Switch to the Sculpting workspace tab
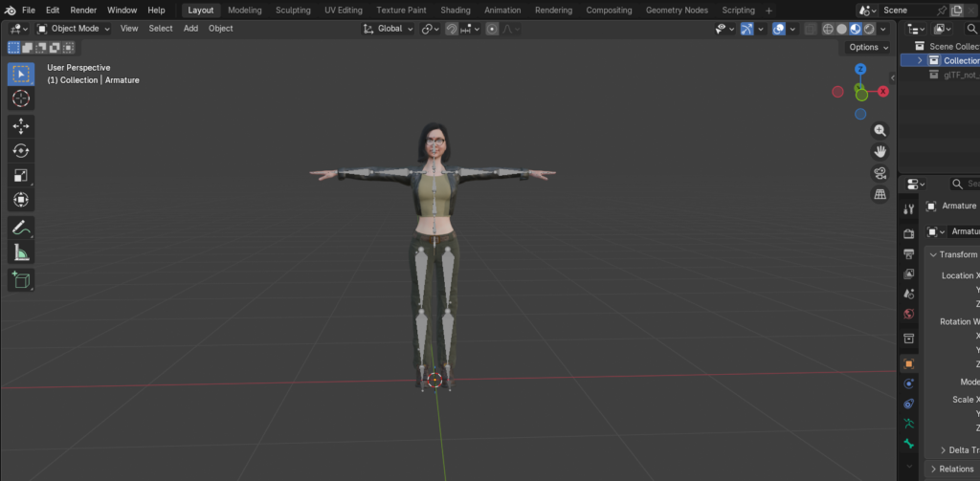The width and height of the screenshot is (980, 481). click(x=293, y=10)
